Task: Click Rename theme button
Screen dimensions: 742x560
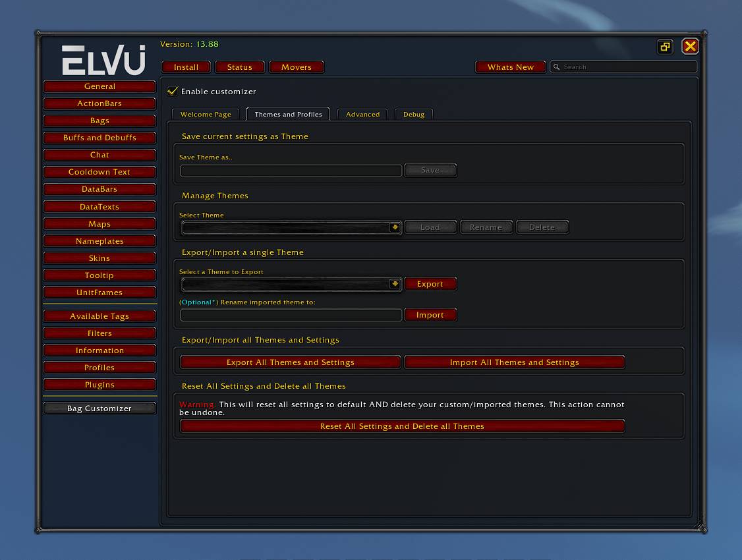Action: coord(486,227)
